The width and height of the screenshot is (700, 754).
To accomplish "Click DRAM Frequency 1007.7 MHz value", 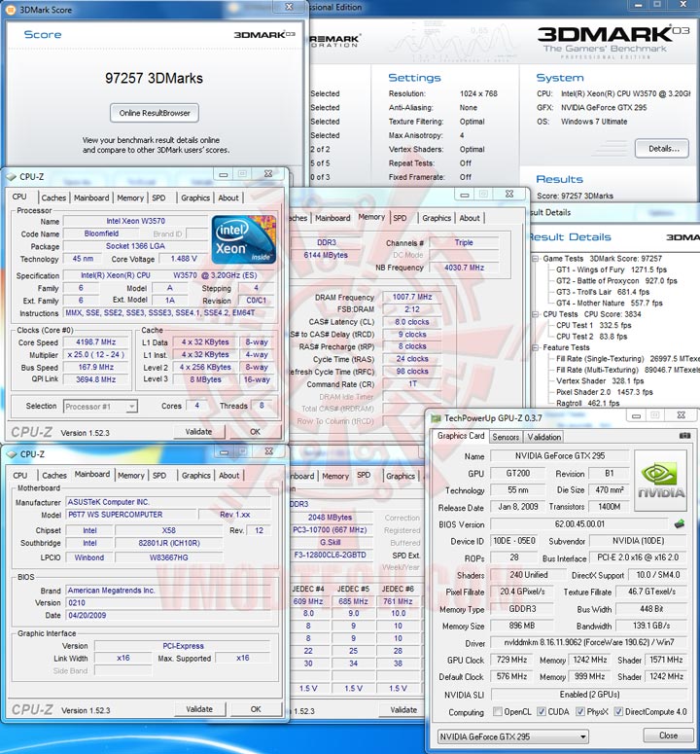I will (x=412, y=297).
